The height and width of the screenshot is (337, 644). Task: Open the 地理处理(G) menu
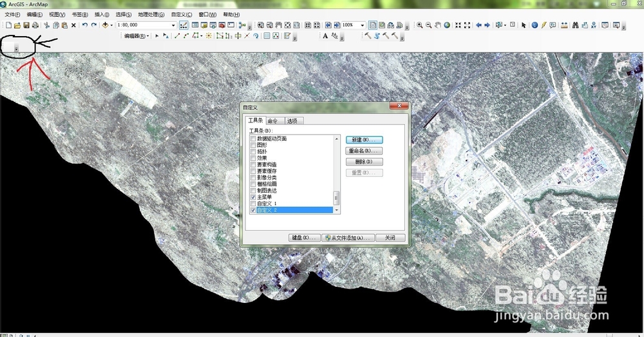[x=151, y=14]
